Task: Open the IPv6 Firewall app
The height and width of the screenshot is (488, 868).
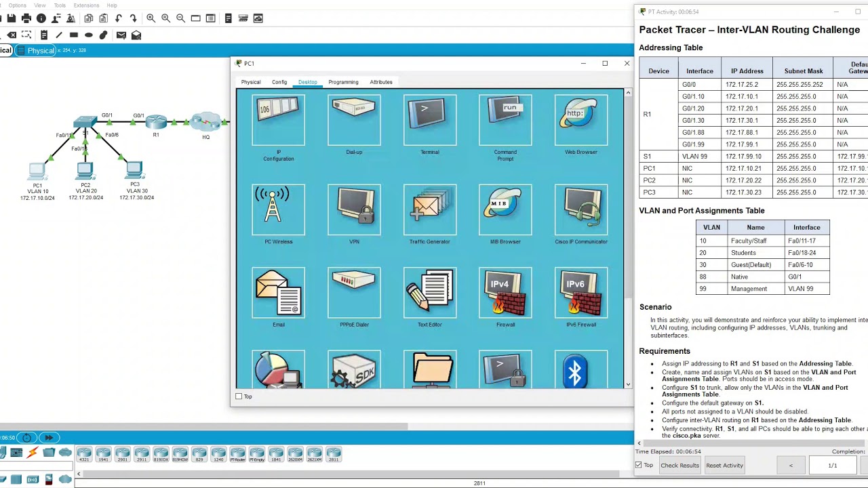Action: (x=581, y=293)
